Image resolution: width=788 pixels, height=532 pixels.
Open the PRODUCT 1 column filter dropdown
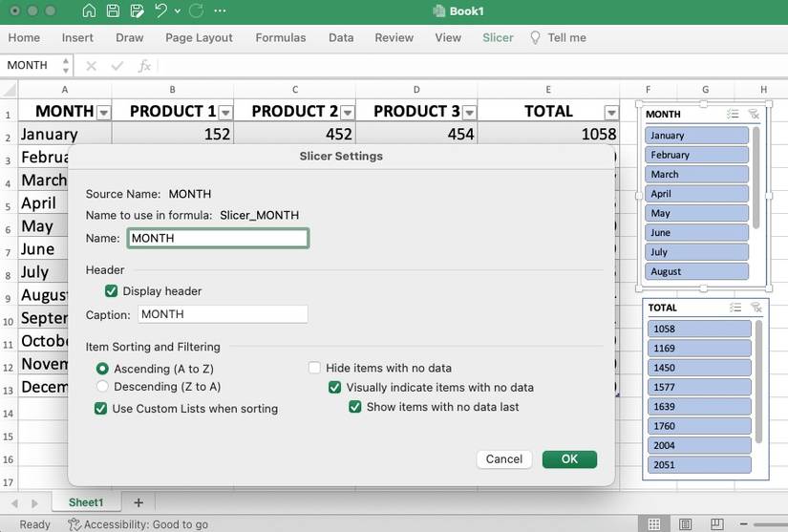(x=225, y=112)
